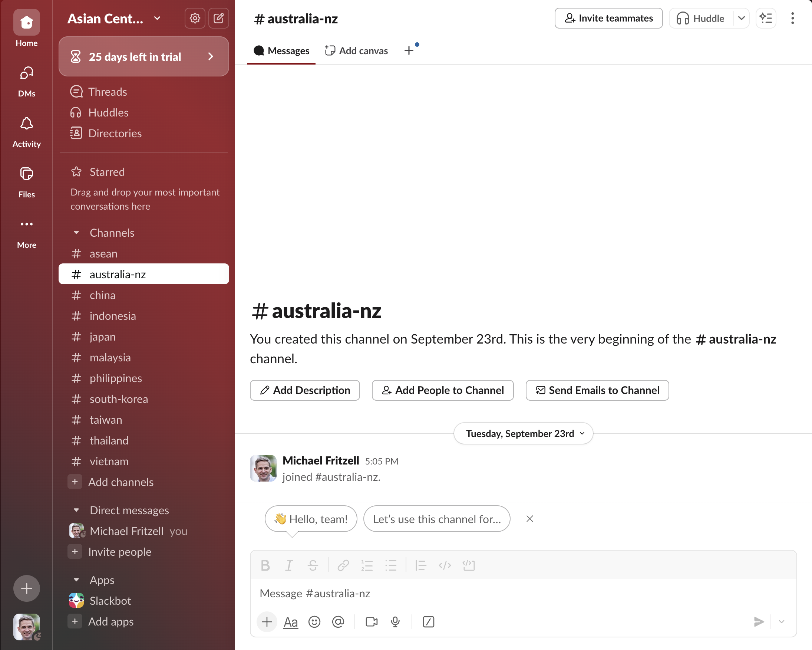The image size is (812, 650).
Task: Record an audio clip microphone icon
Action: tap(395, 622)
